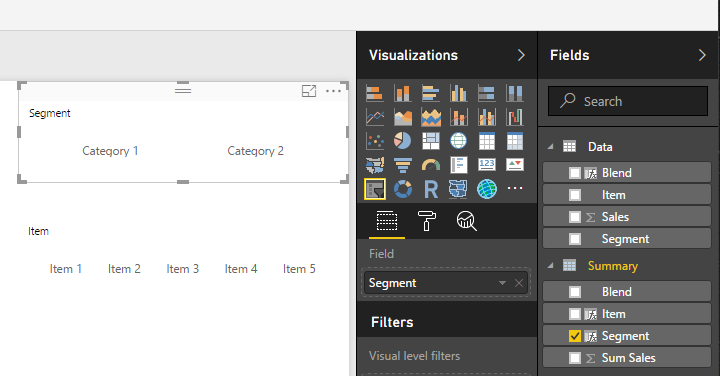Select the Clustered bar chart visual

tap(431, 94)
